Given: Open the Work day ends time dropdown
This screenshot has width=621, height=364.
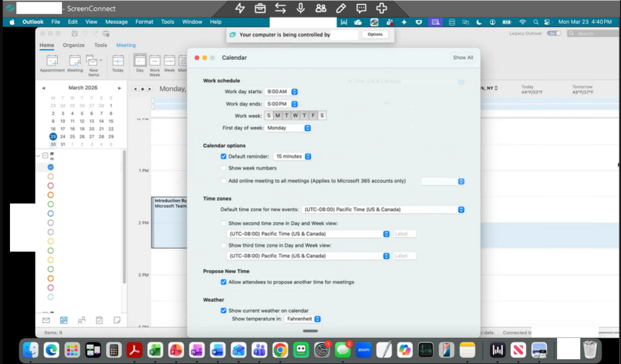Looking at the screenshot, I should tap(282, 104).
